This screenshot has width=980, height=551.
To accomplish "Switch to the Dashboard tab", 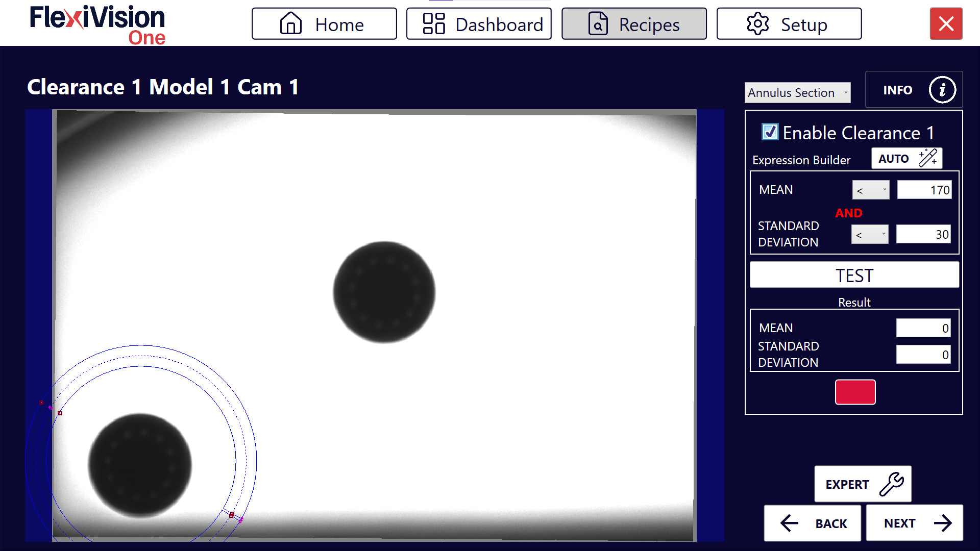I will coord(479,24).
